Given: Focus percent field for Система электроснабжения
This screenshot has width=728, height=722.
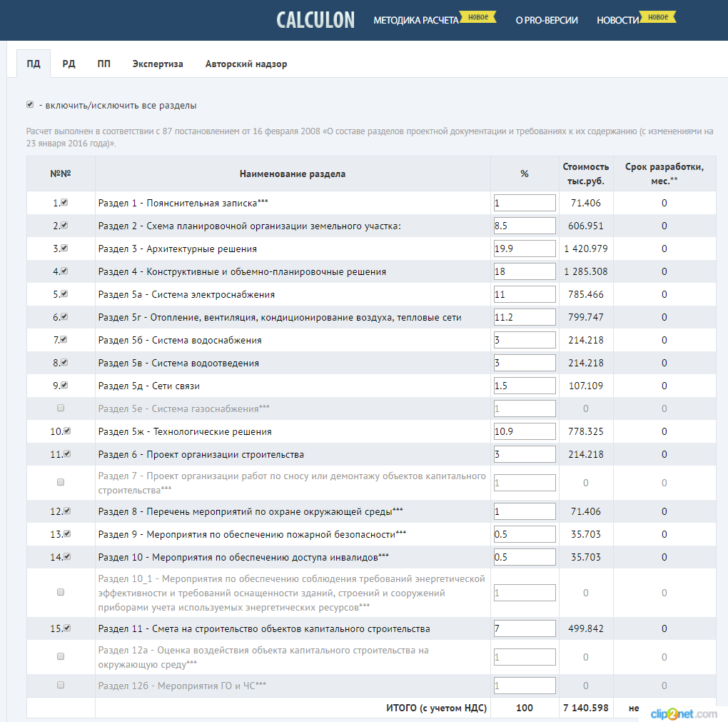Looking at the screenshot, I should (x=525, y=294).
